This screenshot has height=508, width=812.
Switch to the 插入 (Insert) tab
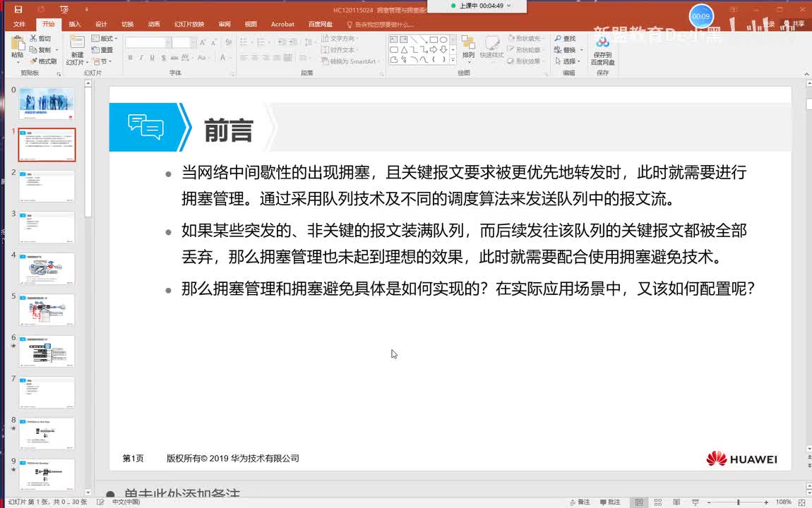coord(75,24)
